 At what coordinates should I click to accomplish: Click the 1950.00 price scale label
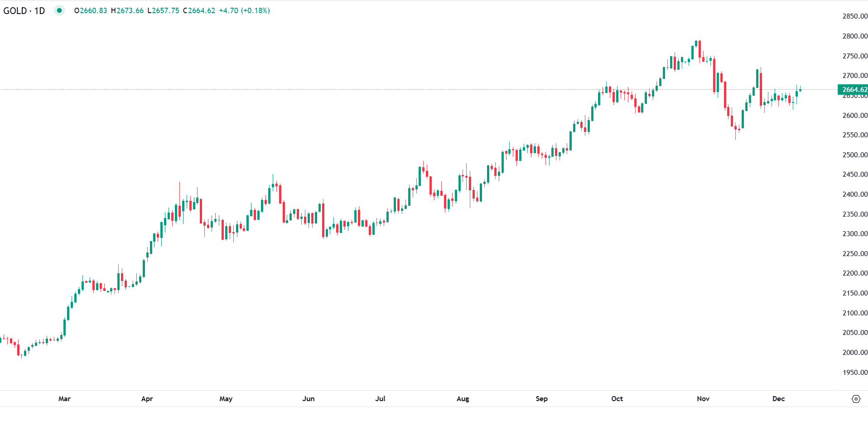[855, 373]
